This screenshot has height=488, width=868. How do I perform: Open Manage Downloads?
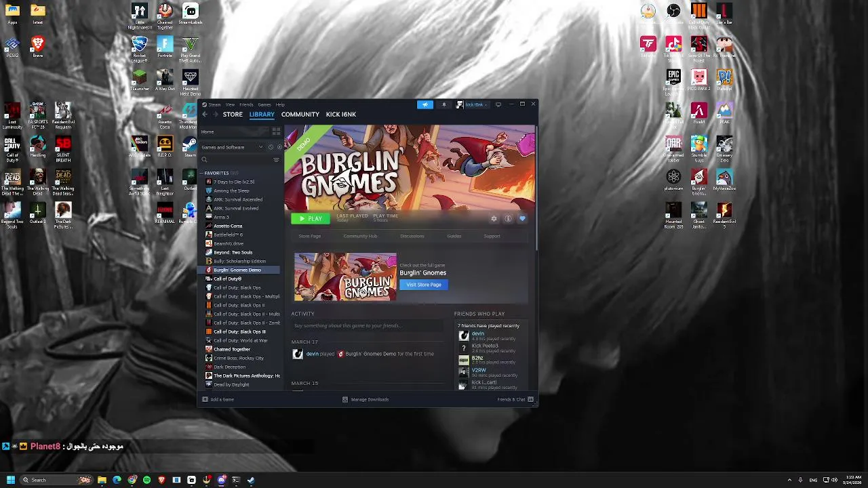(x=366, y=399)
